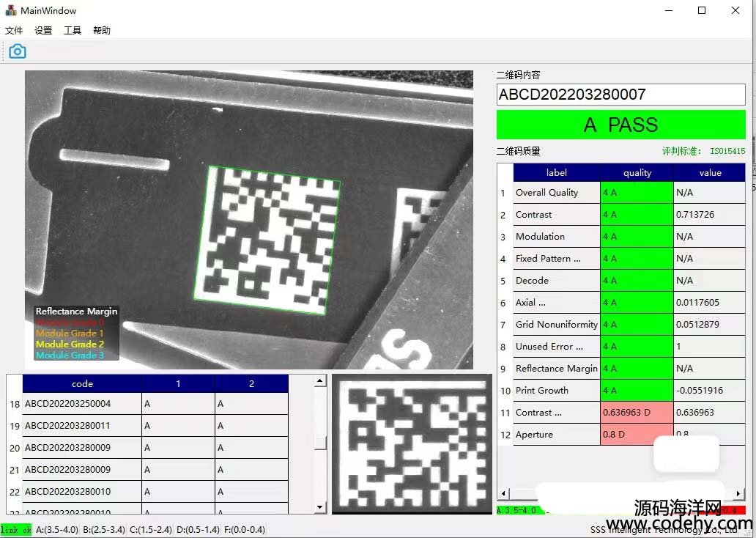Click the cropped data matrix thumbnail
756x538 pixels.
coord(412,444)
